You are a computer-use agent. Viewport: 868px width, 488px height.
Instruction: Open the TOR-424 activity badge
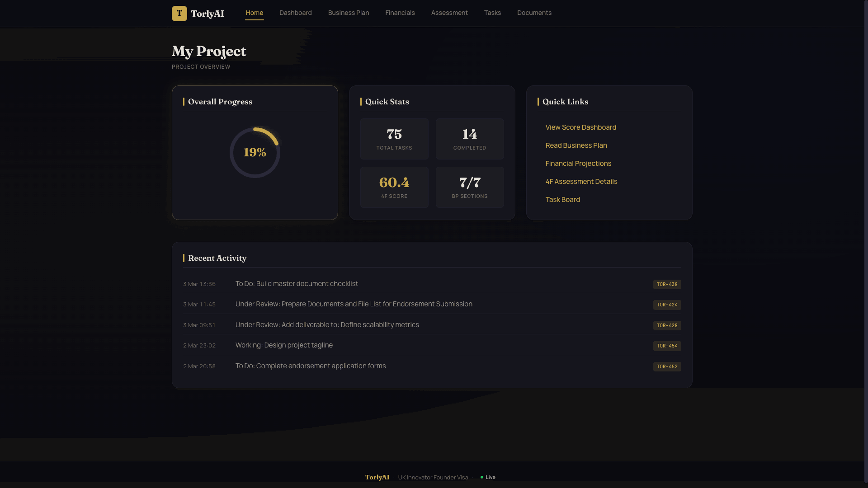point(667,305)
